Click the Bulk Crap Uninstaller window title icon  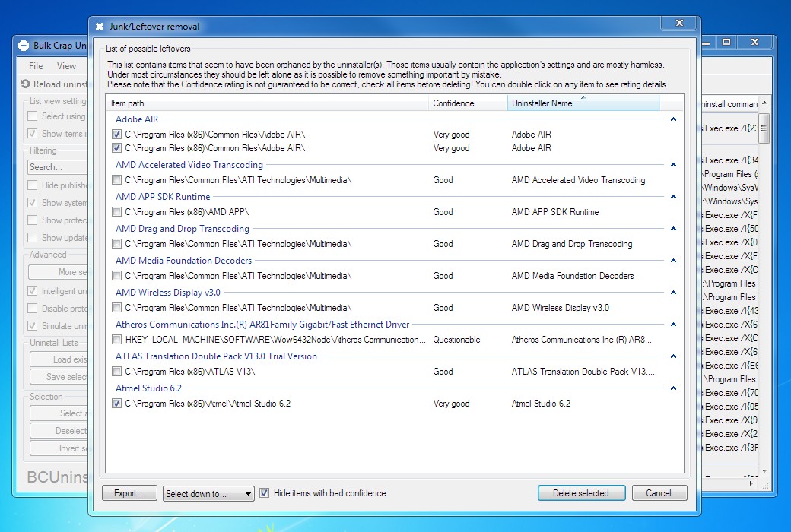[24, 46]
